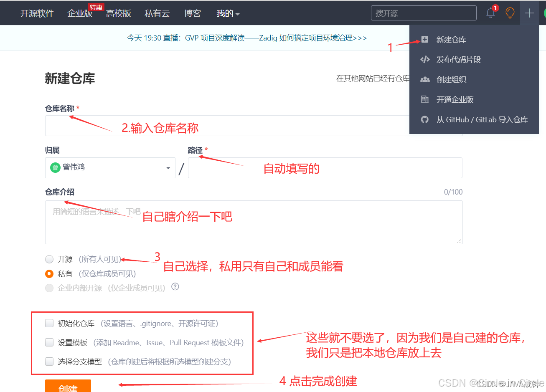This screenshot has height=392, width=546.
Task: Check the 设置模板 checkbox
Action: [49, 342]
